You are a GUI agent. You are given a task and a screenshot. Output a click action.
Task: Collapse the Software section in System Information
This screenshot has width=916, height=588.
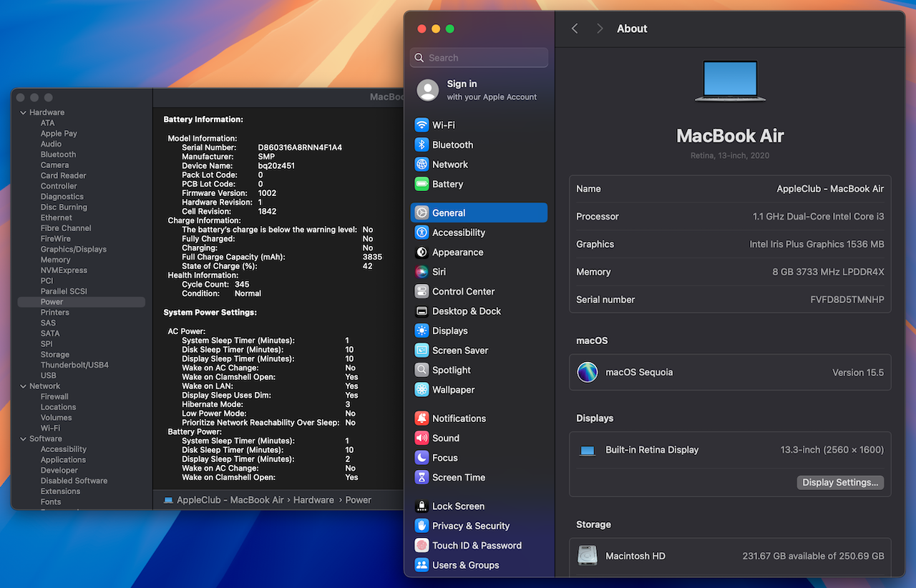[x=23, y=438]
